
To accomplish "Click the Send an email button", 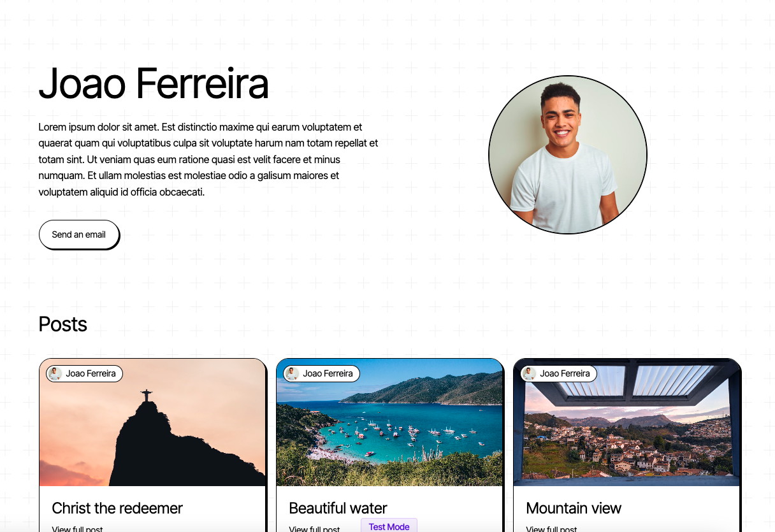I will click(79, 234).
